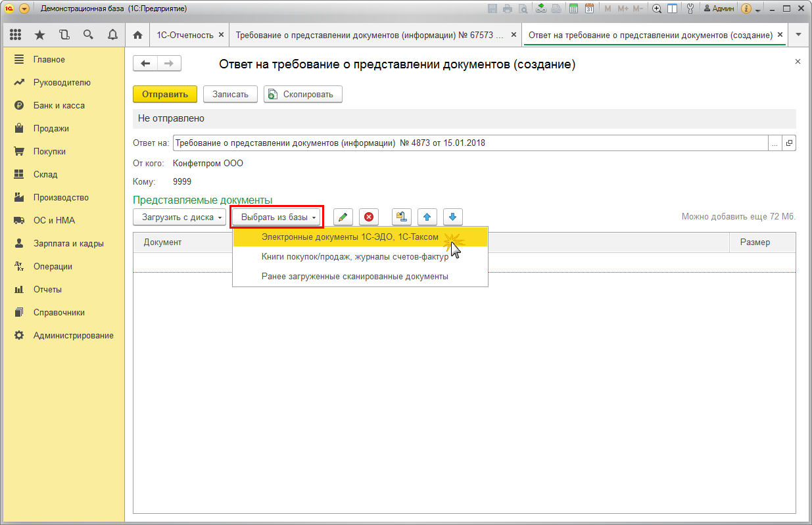812x525 pixels.
Task: Open Favorites star icon
Action: 40,35
